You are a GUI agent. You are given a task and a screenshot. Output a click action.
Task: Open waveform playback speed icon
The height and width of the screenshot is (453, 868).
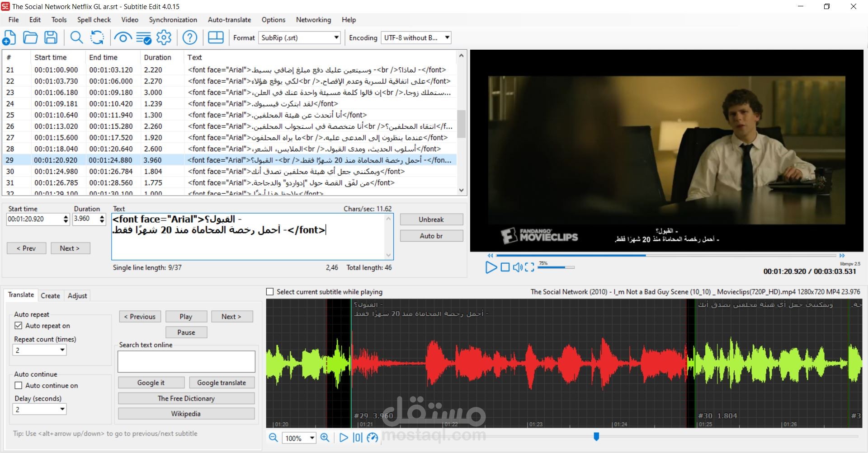373,438
